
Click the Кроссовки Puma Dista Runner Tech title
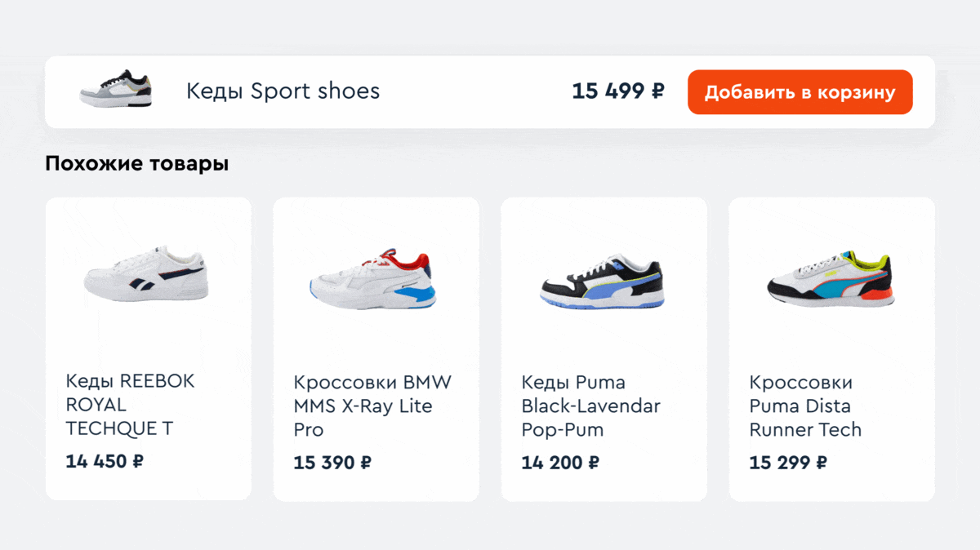(805, 406)
